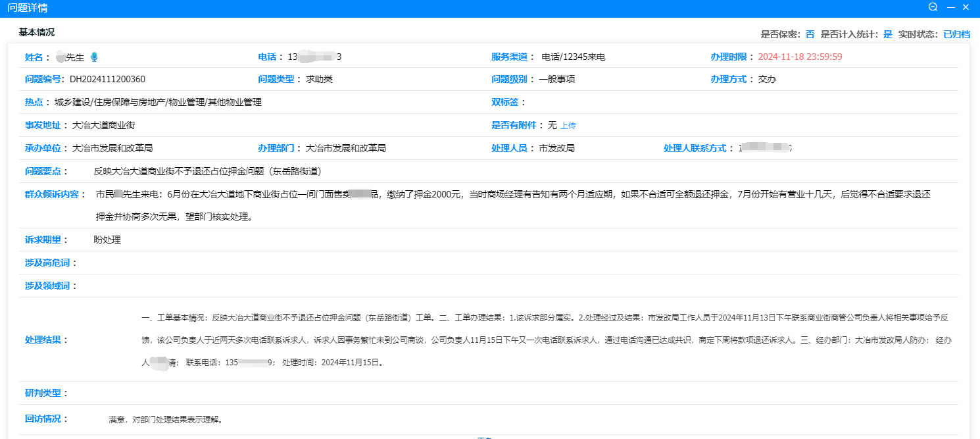This screenshot has height=439, width=980.
Task: Click the zoom-out magnifier icon in title bar
Action: (x=933, y=7)
